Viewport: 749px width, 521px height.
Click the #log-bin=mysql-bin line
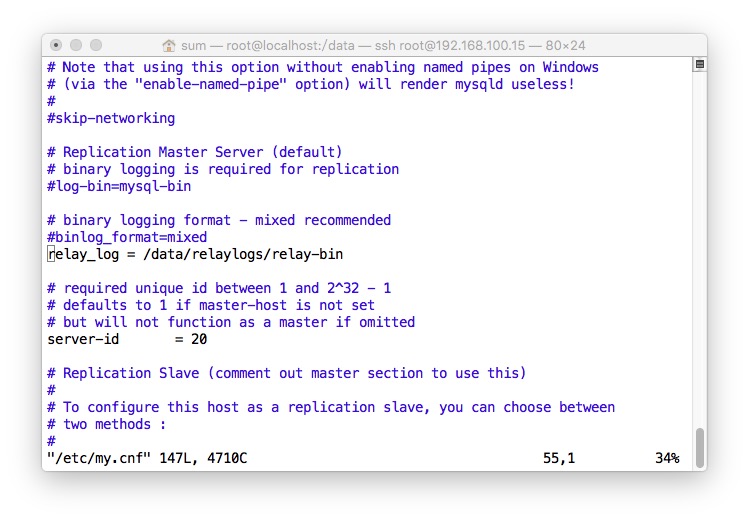point(119,186)
